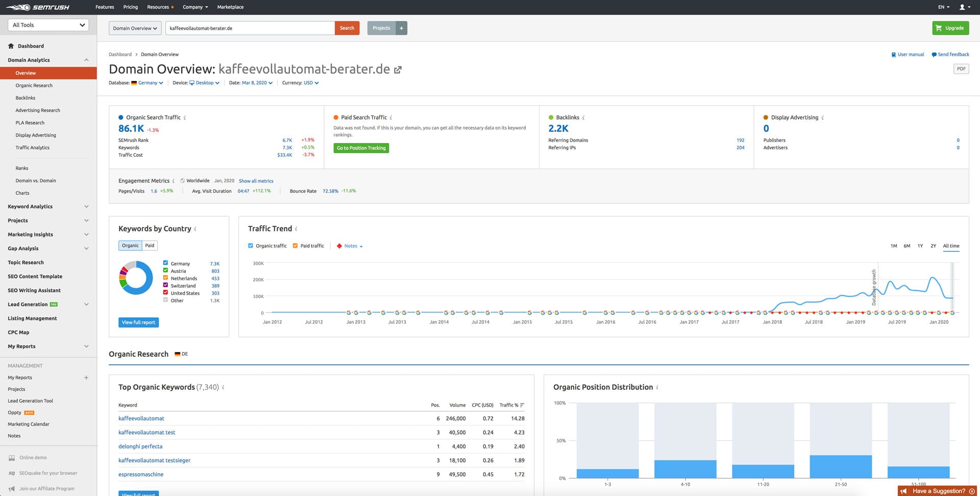
Task: Click the shopping cart icon on Upgrade button
Action: (939, 28)
